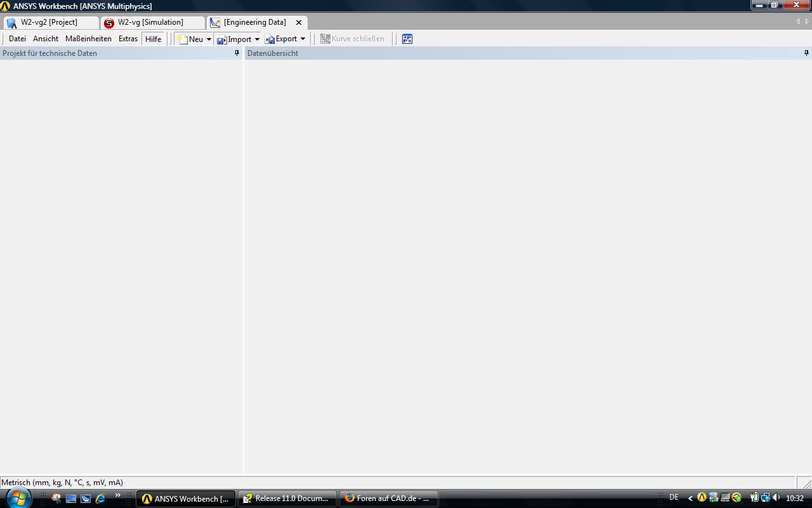Switch to Release 11.0 Documentation taskbar button
Screen dimensions: 812x508
[x=287, y=498]
